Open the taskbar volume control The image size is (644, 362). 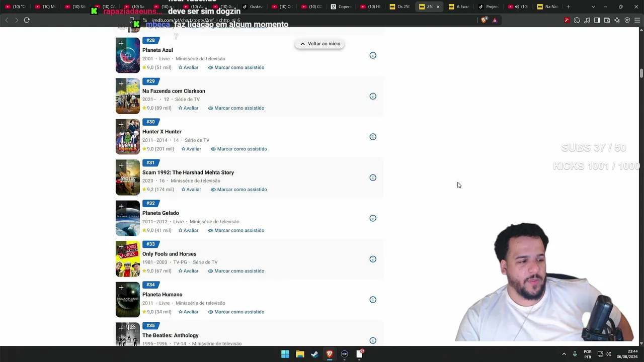tap(609, 354)
